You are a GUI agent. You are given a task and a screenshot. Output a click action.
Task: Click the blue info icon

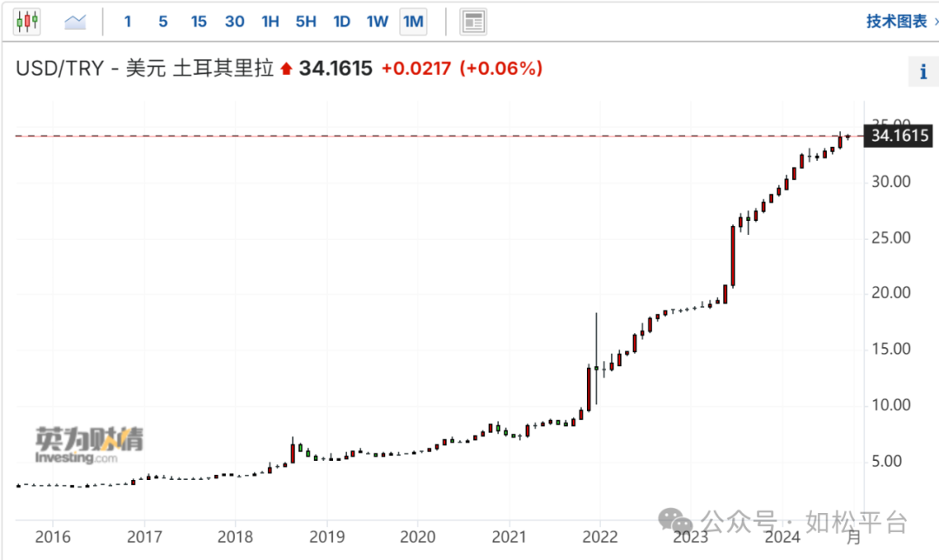[x=922, y=72]
